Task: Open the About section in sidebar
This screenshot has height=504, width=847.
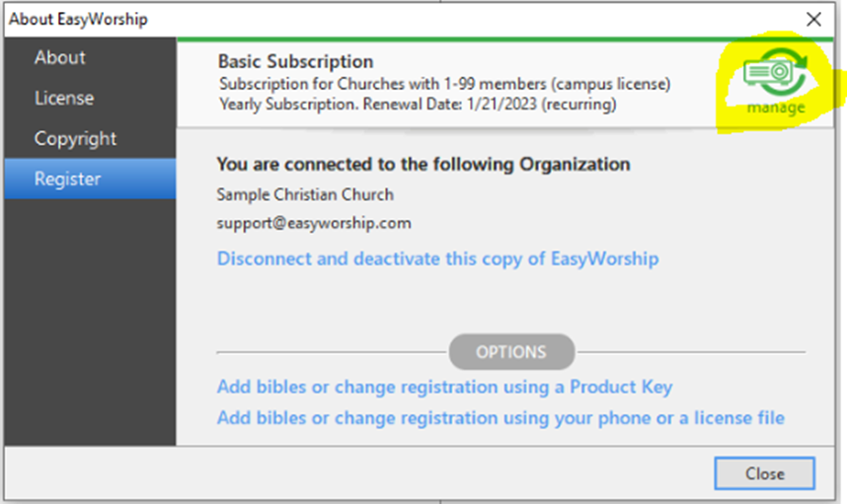Action: (x=60, y=57)
